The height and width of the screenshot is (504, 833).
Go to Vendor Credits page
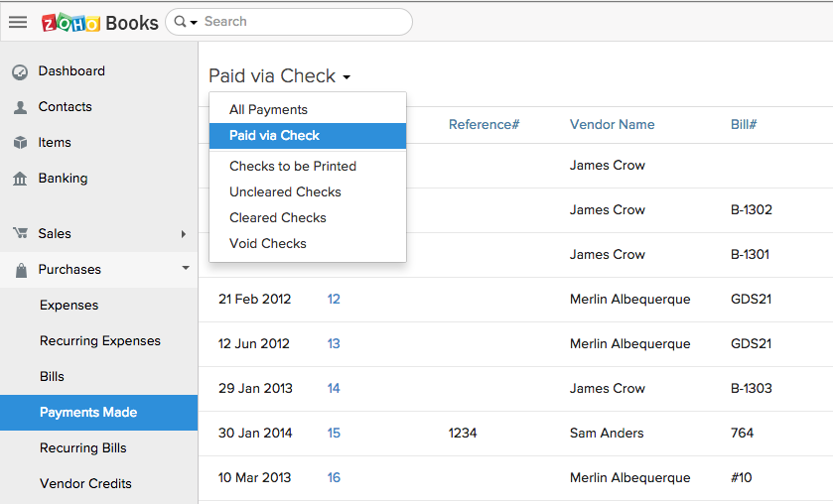click(x=85, y=484)
